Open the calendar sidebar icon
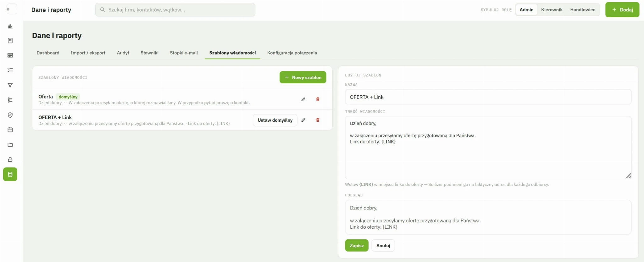Image resolution: width=644 pixels, height=262 pixels. pos(10,130)
